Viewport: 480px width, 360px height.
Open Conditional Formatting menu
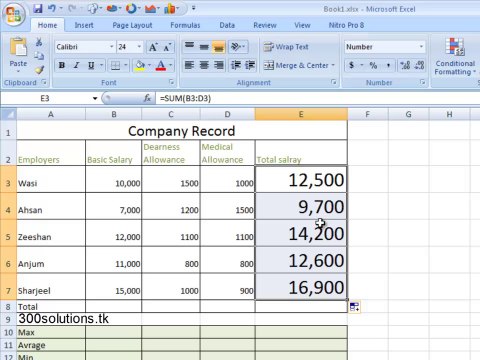[455, 57]
